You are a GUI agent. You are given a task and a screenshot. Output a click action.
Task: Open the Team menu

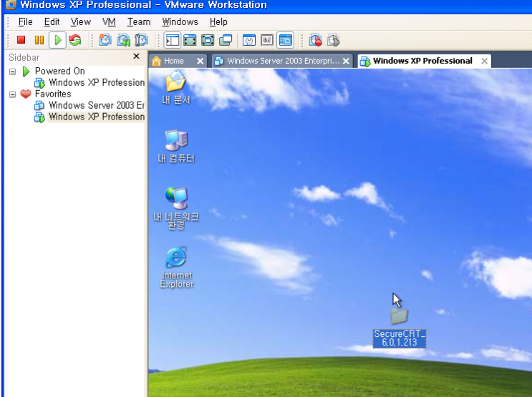click(x=139, y=22)
